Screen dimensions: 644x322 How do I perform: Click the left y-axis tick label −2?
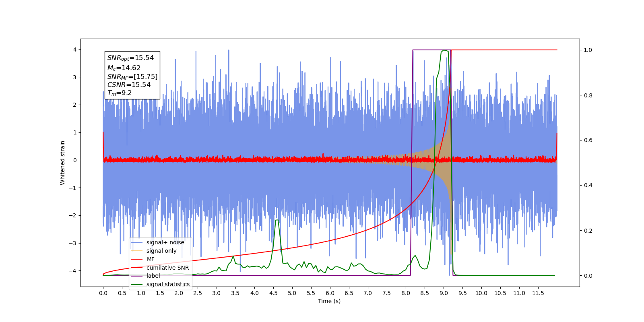point(73,215)
